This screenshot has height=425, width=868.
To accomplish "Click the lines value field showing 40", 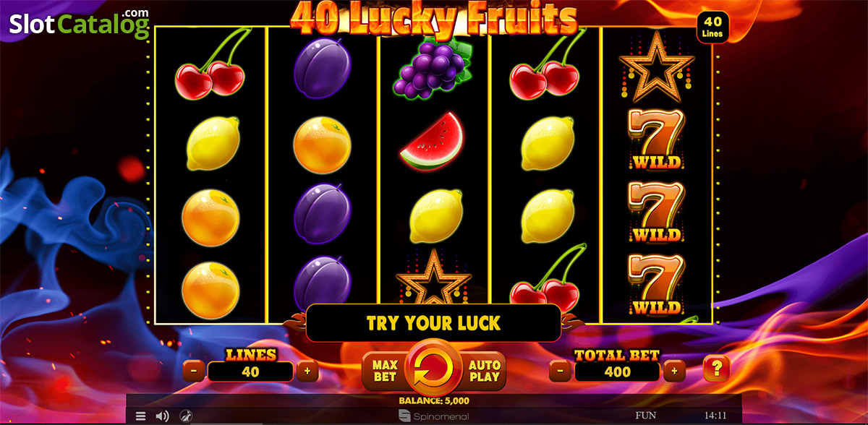I will point(251,372).
